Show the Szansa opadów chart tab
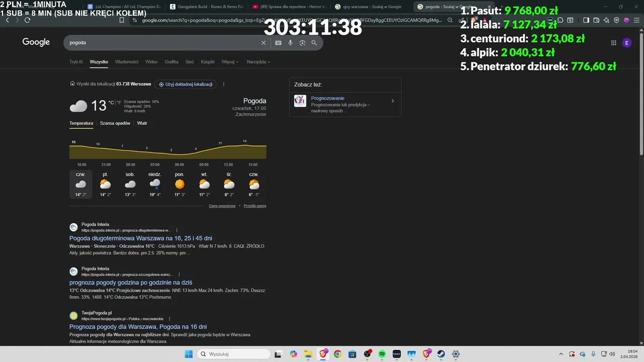Screen dimensions: 644x362 pos(115,123)
